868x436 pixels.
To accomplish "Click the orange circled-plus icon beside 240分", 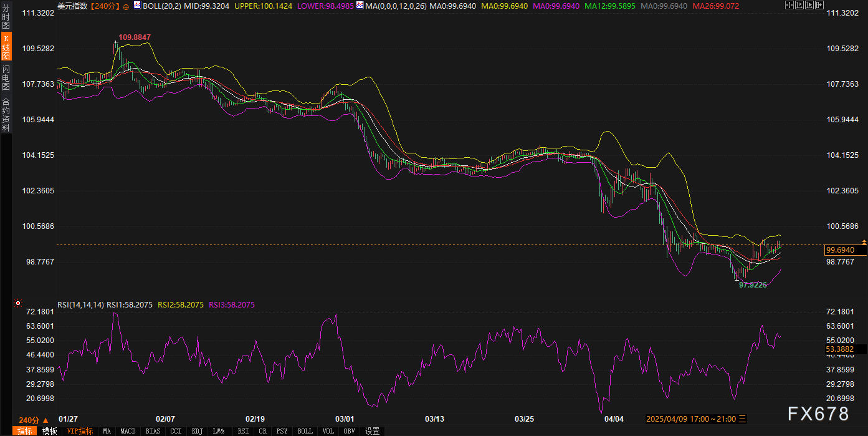I will pyautogui.click(x=126, y=6).
